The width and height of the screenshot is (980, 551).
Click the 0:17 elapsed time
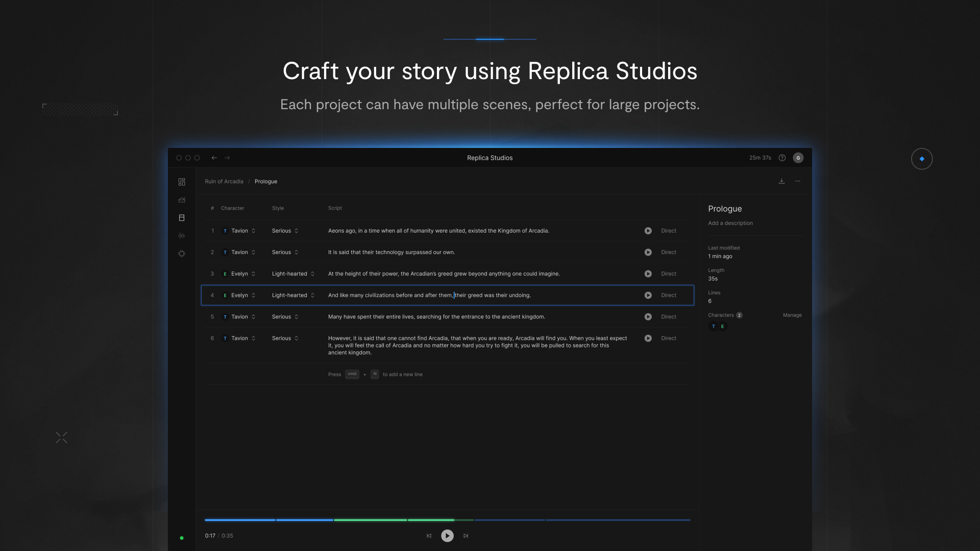pos(210,536)
